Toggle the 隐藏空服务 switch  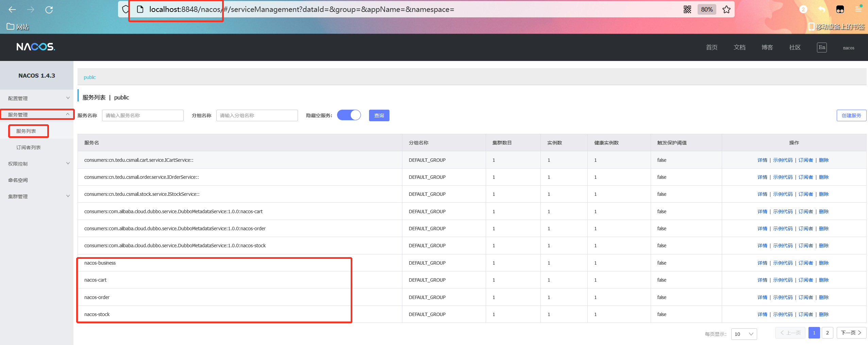pyautogui.click(x=349, y=115)
